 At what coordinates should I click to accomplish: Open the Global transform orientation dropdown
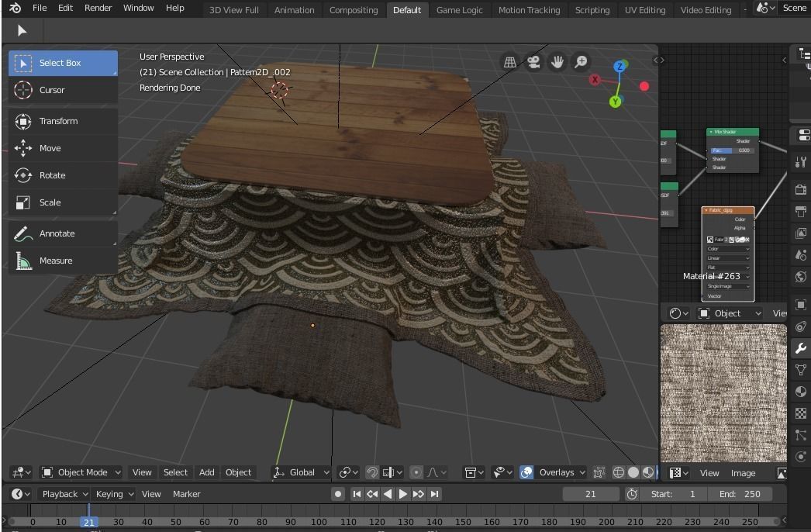(x=301, y=472)
